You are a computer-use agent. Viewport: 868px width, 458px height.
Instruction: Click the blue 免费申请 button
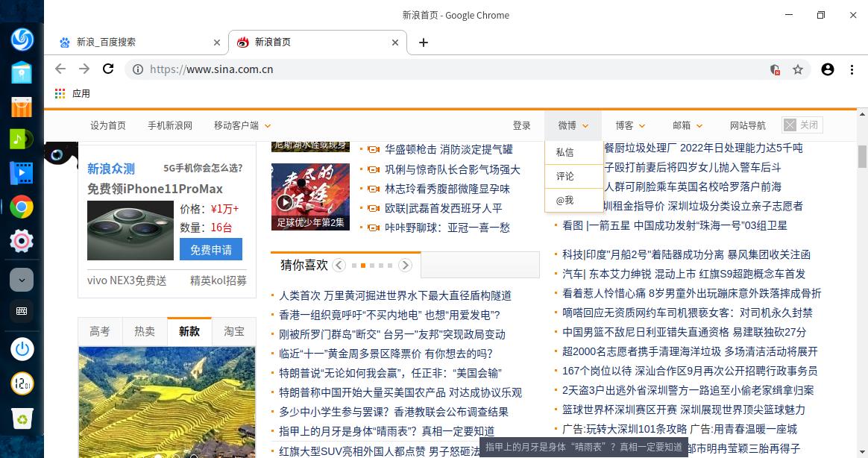coord(211,249)
